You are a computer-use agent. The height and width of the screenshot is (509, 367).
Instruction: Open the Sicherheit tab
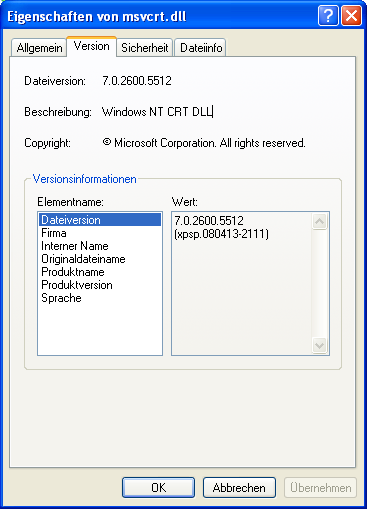click(145, 48)
